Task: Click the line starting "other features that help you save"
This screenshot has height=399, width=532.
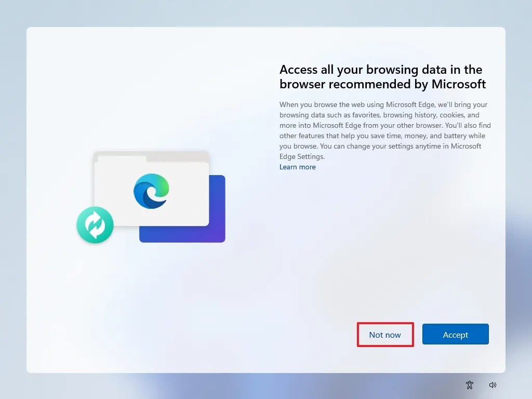Action: (x=382, y=136)
